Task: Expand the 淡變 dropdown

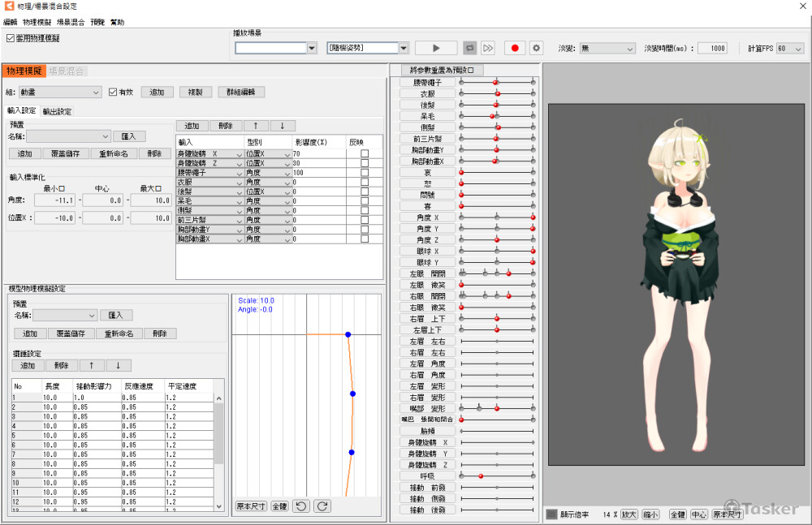Action: (607, 49)
